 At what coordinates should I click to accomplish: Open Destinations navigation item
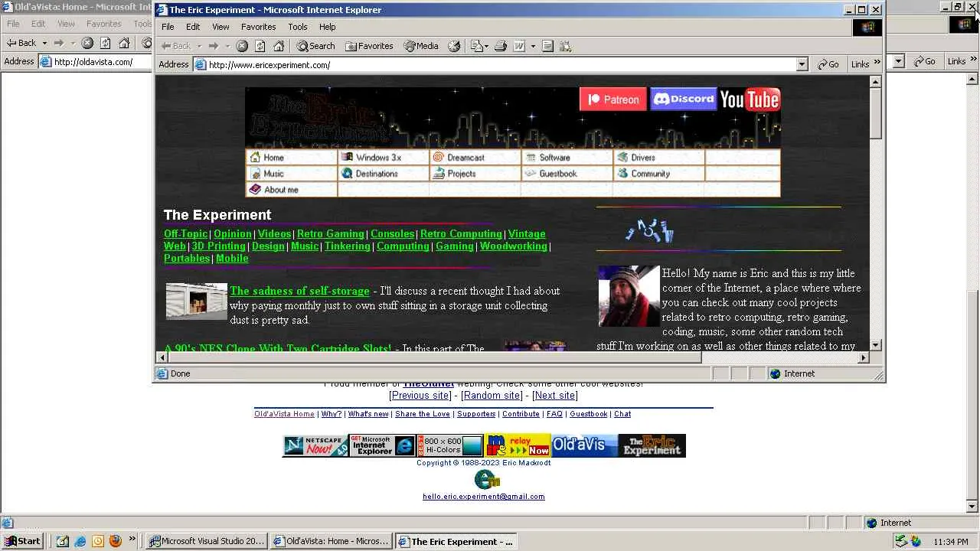[383, 174]
